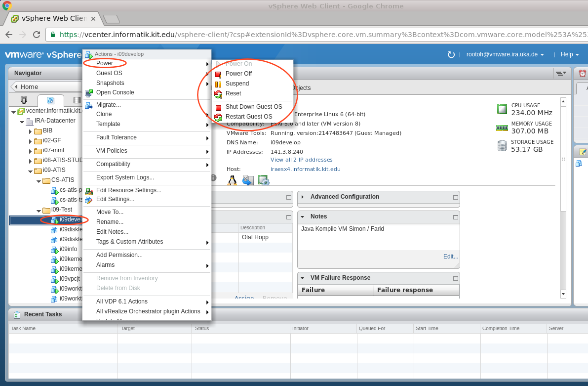
Task: Click the Suspend pause icon
Action: (x=218, y=84)
